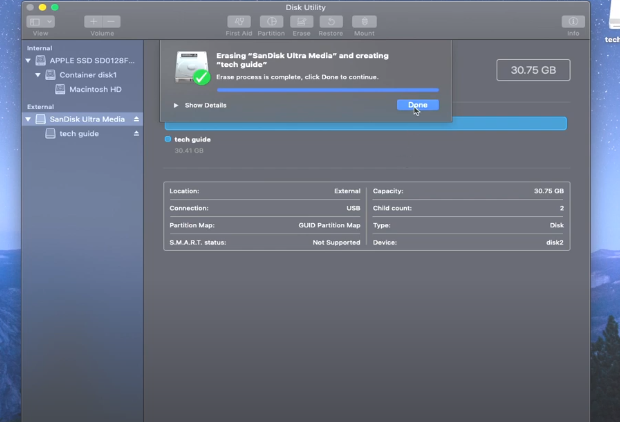Open the View sidebar dropdown

tap(40, 22)
